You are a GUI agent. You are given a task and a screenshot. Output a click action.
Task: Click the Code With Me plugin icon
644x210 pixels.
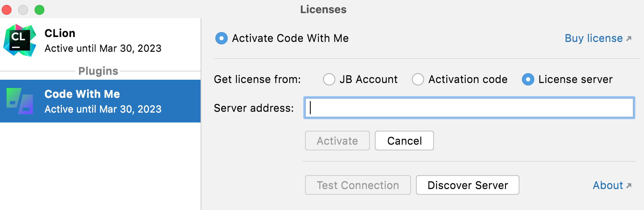(x=20, y=101)
